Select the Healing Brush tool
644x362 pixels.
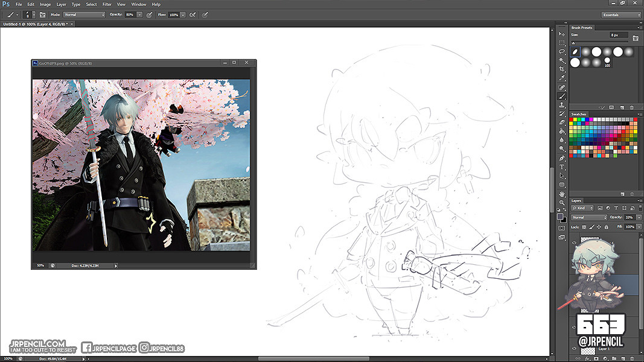(x=562, y=87)
